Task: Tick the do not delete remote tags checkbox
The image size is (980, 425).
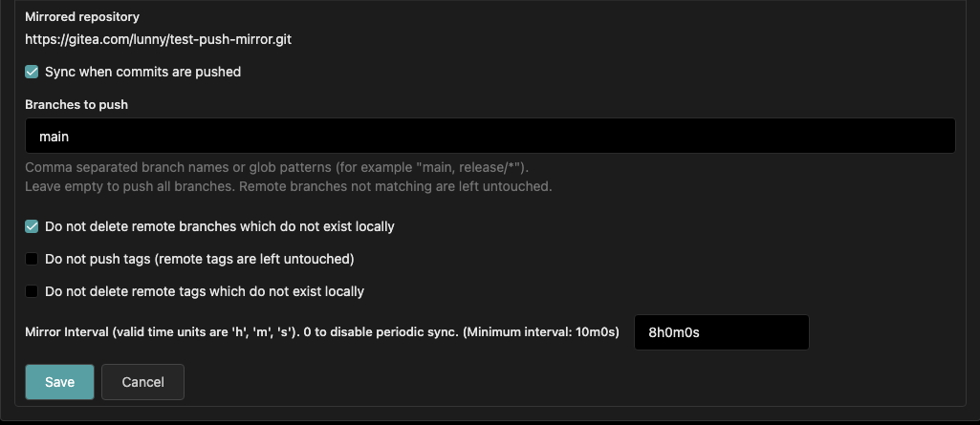Action: [x=32, y=291]
